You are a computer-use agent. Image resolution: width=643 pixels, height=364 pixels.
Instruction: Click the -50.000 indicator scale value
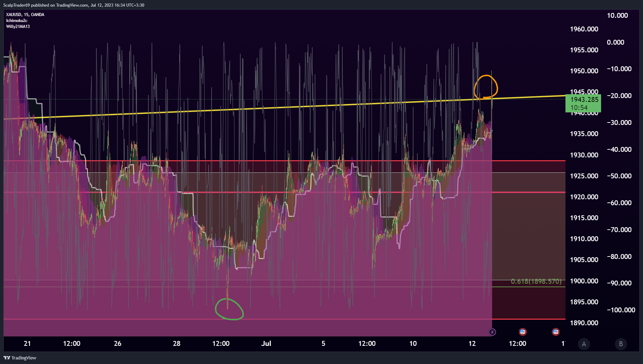click(x=619, y=176)
